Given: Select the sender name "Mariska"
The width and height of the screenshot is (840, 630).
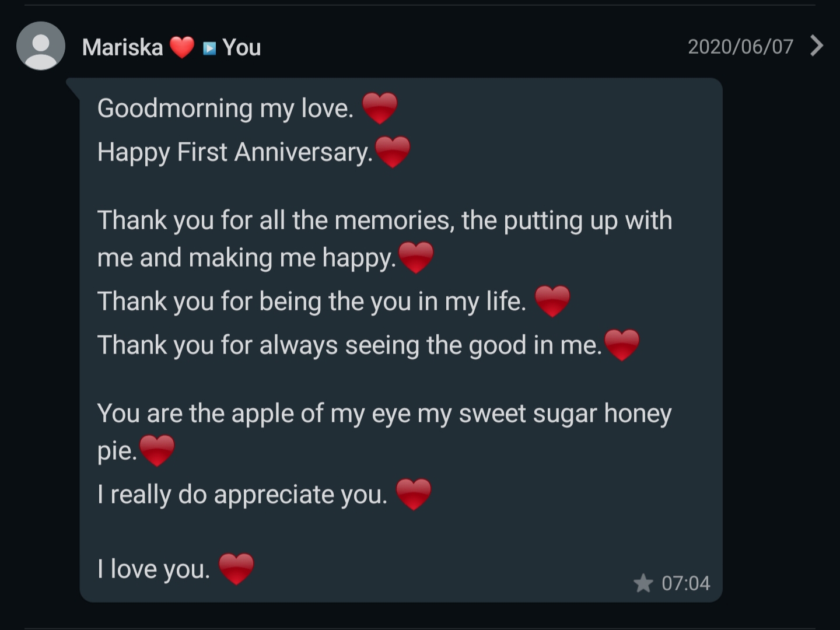Looking at the screenshot, I should 123,47.
